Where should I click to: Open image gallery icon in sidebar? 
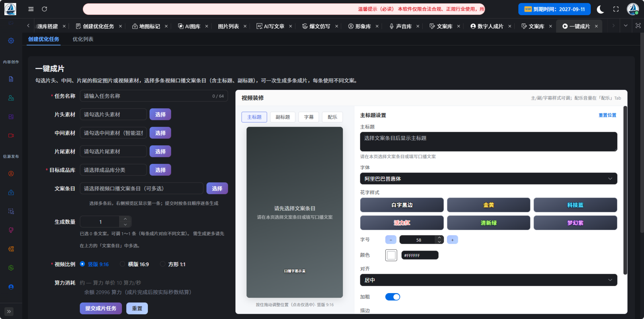[11, 117]
